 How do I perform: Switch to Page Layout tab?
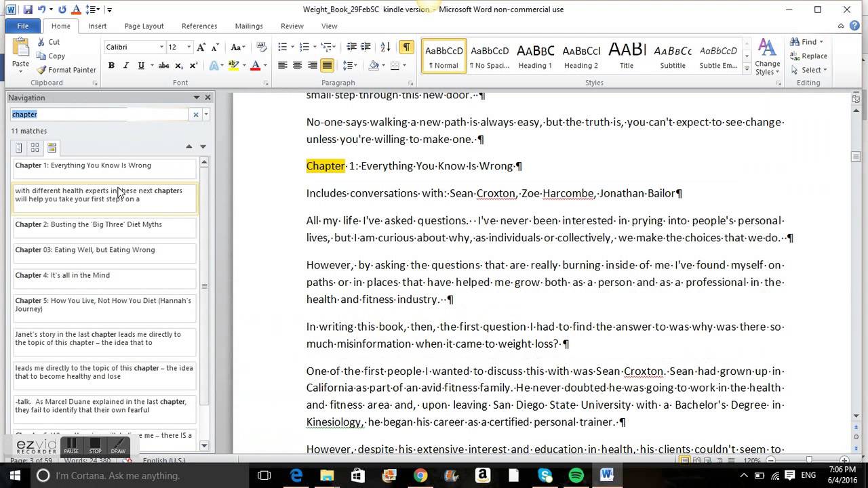[x=144, y=26]
